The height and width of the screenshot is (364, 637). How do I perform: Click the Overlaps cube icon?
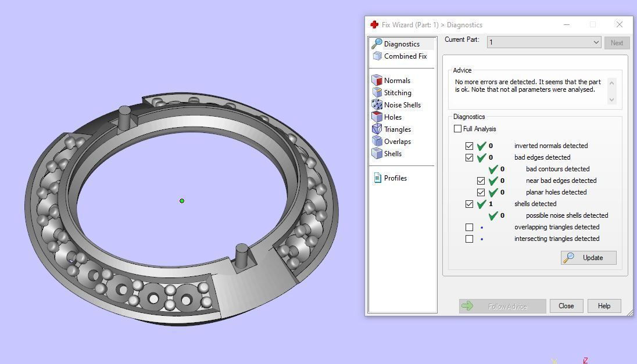tap(377, 141)
